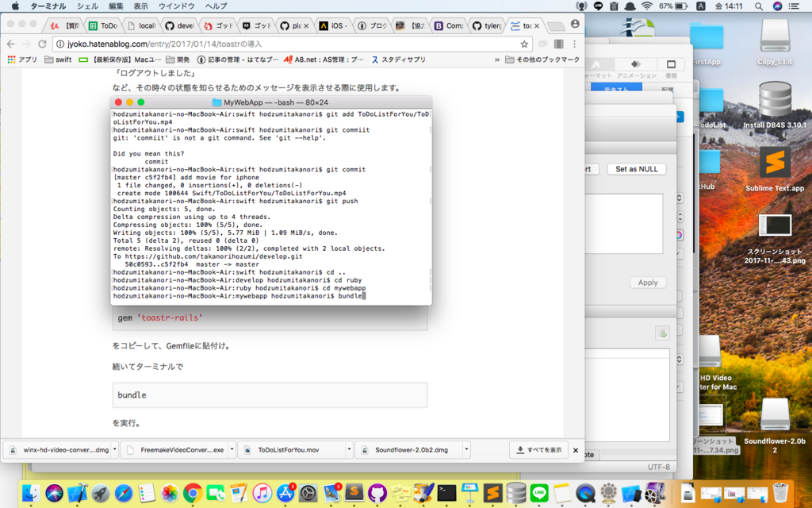Open the 編集 menu
The image size is (812, 508).
(x=116, y=6)
